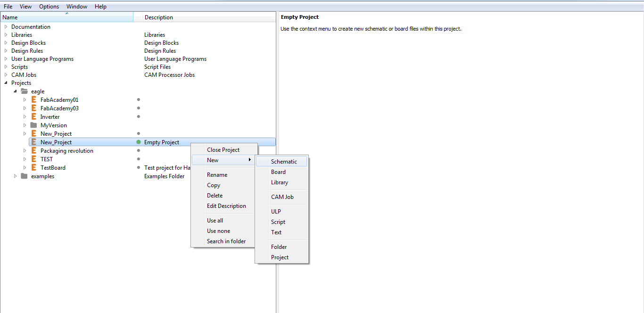
Task: Select Search in folder option
Action: pos(223,241)
